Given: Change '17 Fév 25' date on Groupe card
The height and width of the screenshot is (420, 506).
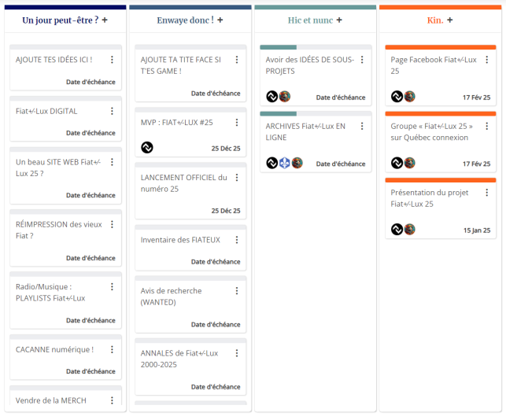Looking at the screenshot, I should 476,164.
